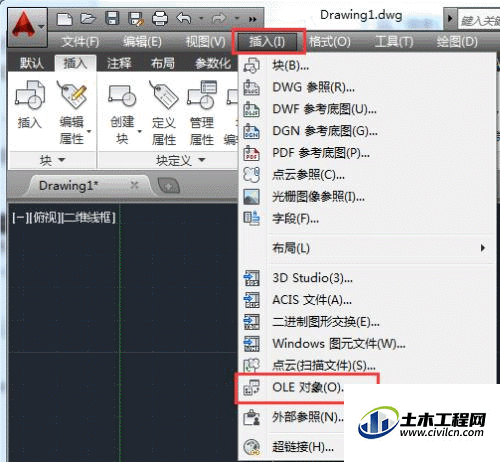500x462 pixels.
Task: Open the 插入(I) menu
Action: coord(267,42)
